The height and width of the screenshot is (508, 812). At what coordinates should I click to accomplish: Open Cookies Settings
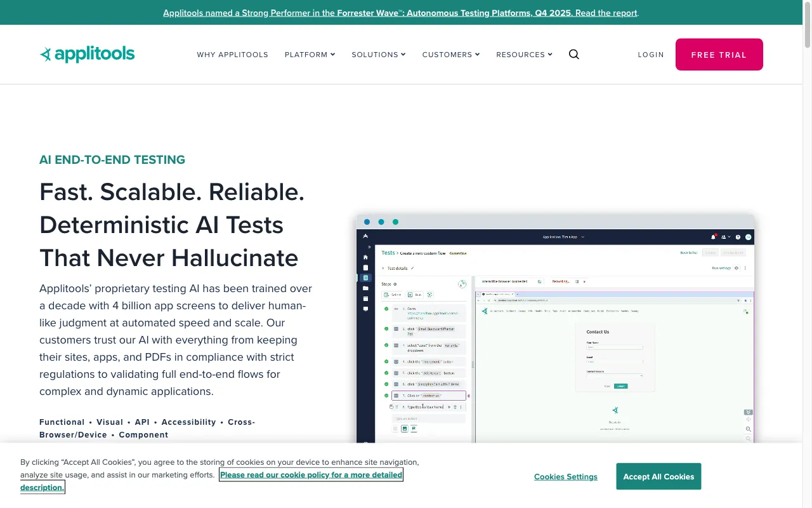pos(566,477)
